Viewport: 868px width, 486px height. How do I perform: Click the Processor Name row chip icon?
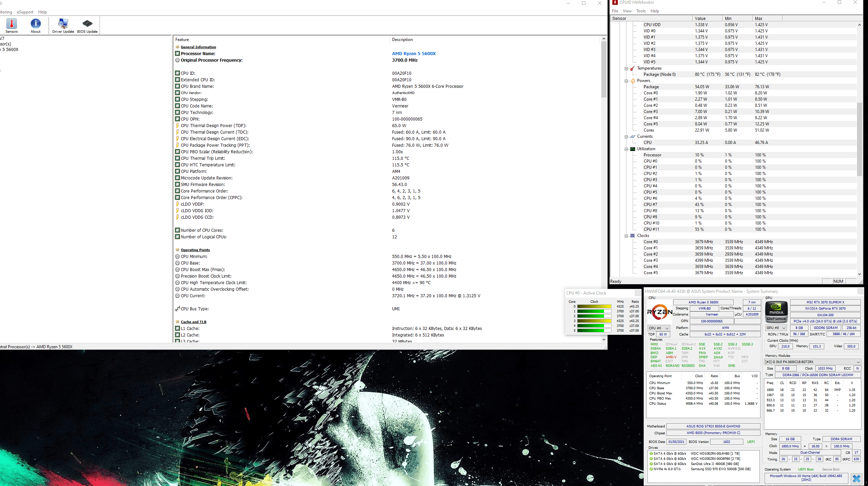pos(177,54)
